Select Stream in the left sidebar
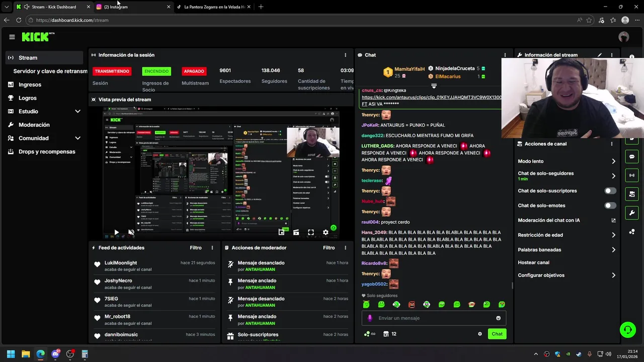The width and height of the screenshot is (644, 362). [44, 58]
